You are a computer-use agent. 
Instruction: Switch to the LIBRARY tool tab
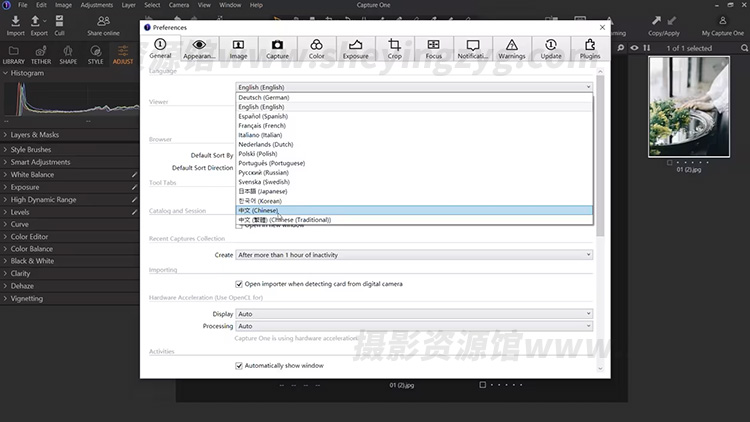(x=14, y=55)
